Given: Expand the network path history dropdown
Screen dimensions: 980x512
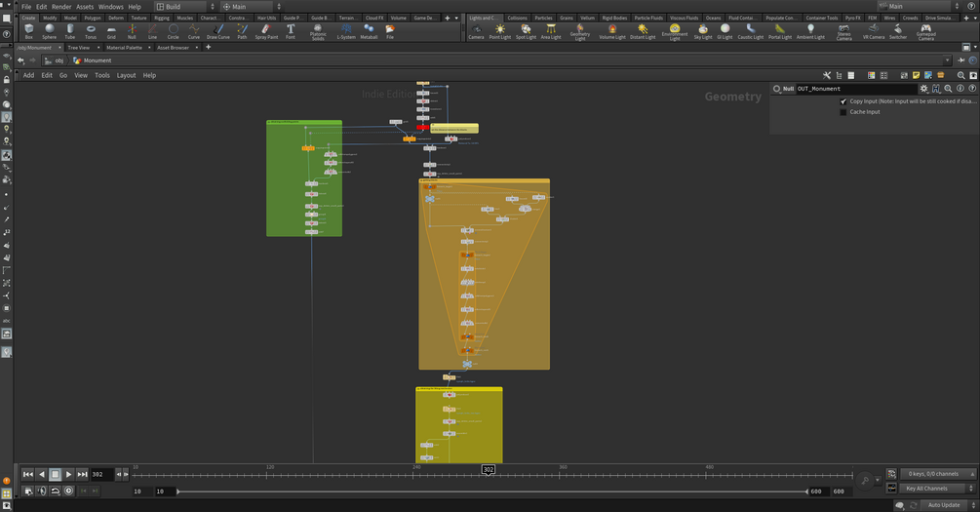Looking at the screenshot, I should 947,60.
